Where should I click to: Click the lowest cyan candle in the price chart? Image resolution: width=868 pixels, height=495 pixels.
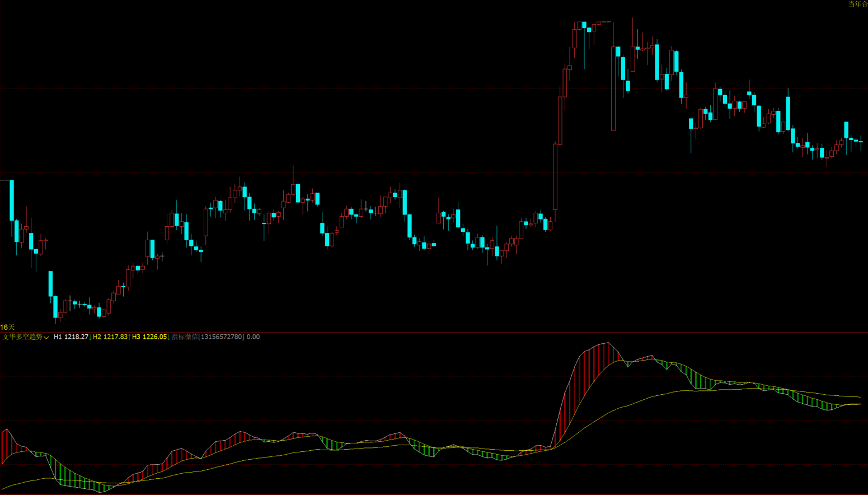coord(55,307)
